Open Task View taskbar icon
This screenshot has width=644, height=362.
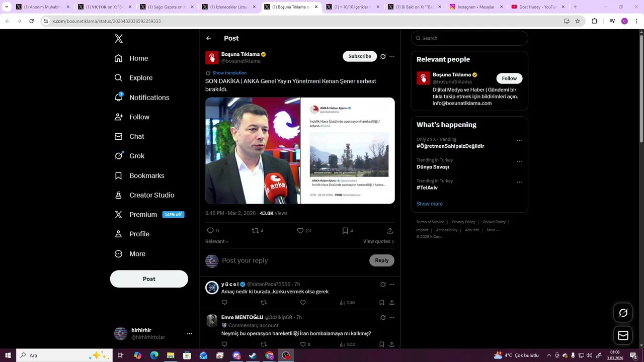click(121, 355)
